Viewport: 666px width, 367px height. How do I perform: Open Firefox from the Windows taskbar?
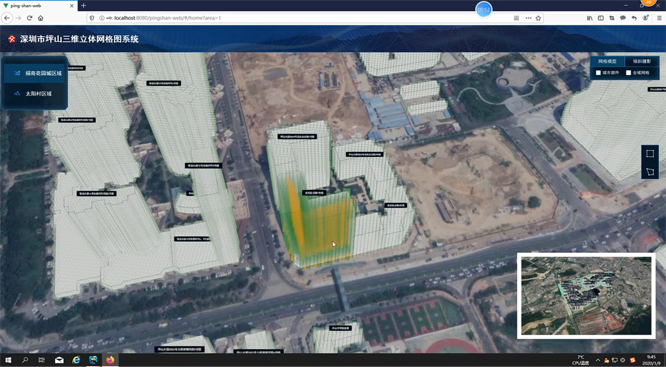110,360
